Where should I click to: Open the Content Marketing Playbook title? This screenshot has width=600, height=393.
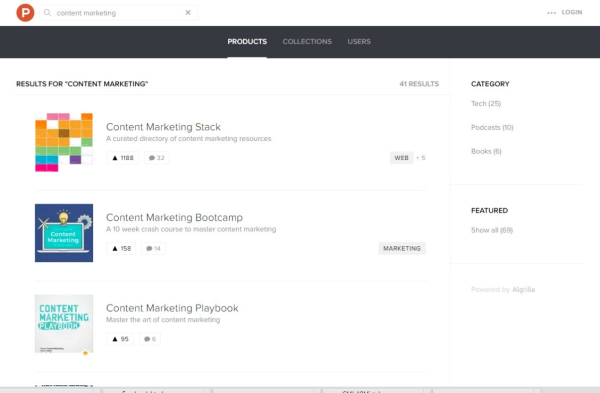coord(172,308)
